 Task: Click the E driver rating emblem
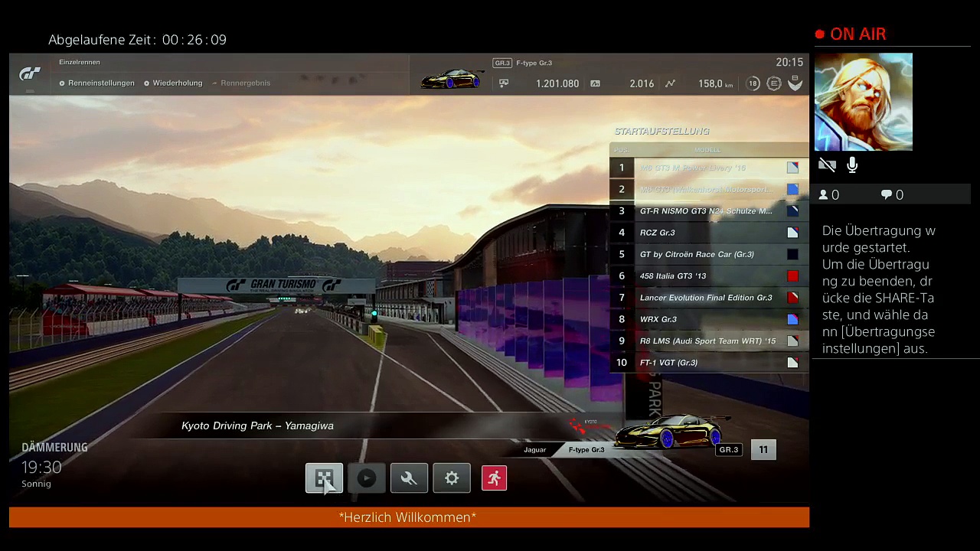[x=774, y=83]
